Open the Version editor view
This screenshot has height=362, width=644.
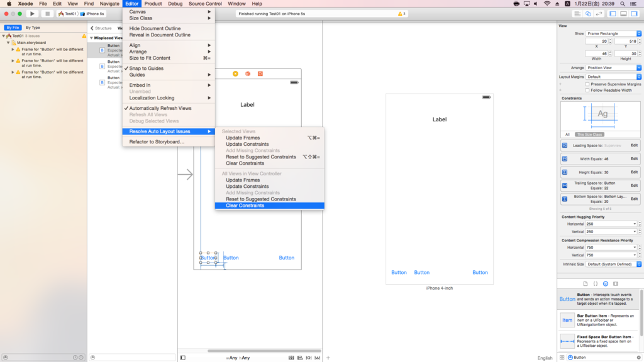[599, 14]
